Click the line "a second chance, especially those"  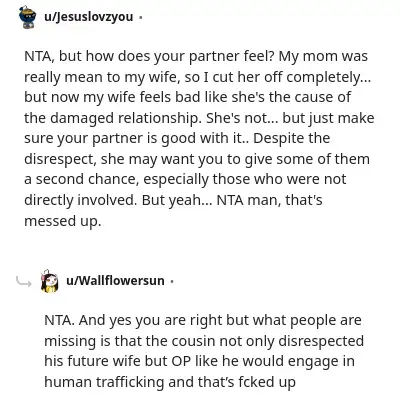[x=185, y=180]
